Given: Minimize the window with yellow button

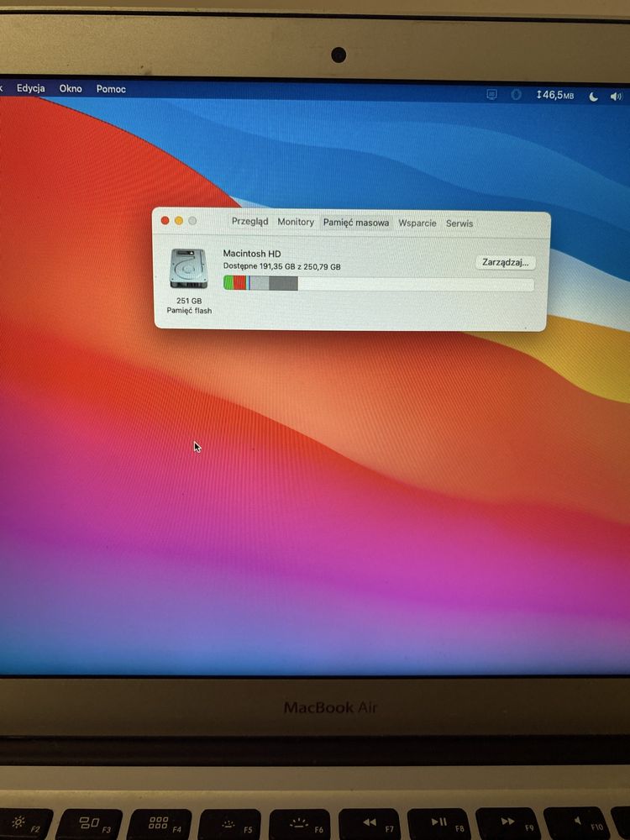Looking at the screenshot, I should tap(179, 221).
